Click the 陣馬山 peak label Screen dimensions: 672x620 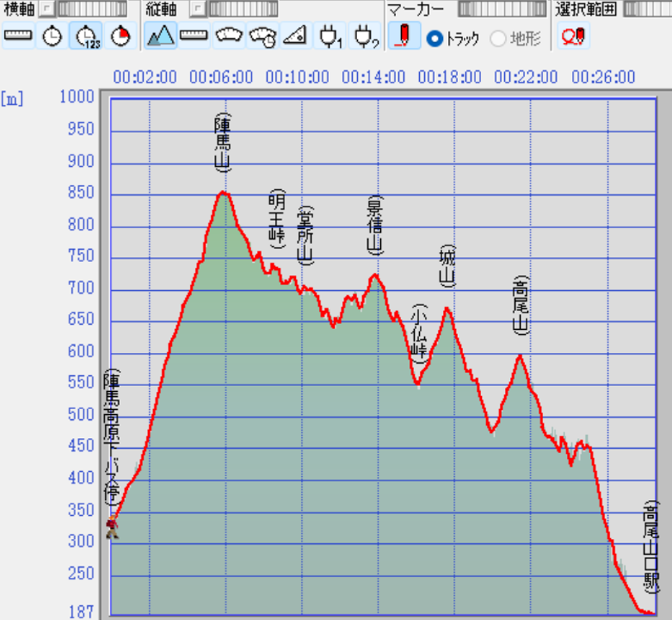pos(222,142)
